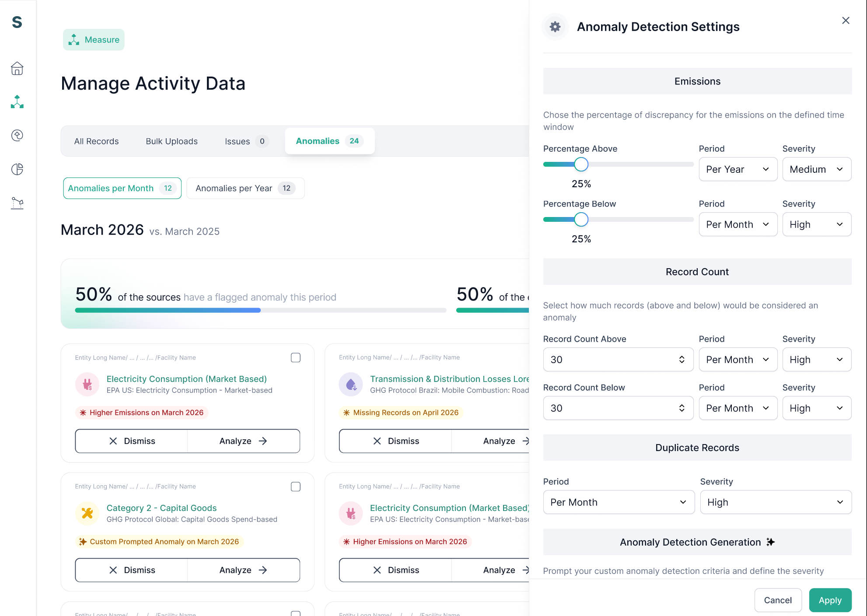Click the Record Count section header
Screen dimensions: 867x616
(x=697, y=272)
